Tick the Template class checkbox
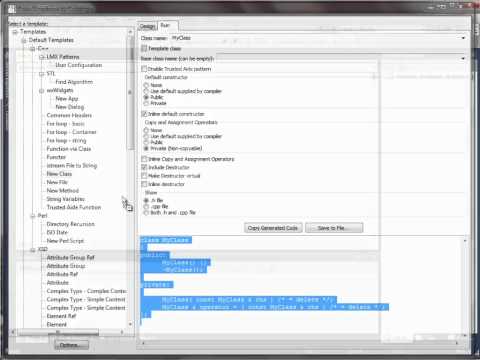480x360 pixels. tap(144, 48)
